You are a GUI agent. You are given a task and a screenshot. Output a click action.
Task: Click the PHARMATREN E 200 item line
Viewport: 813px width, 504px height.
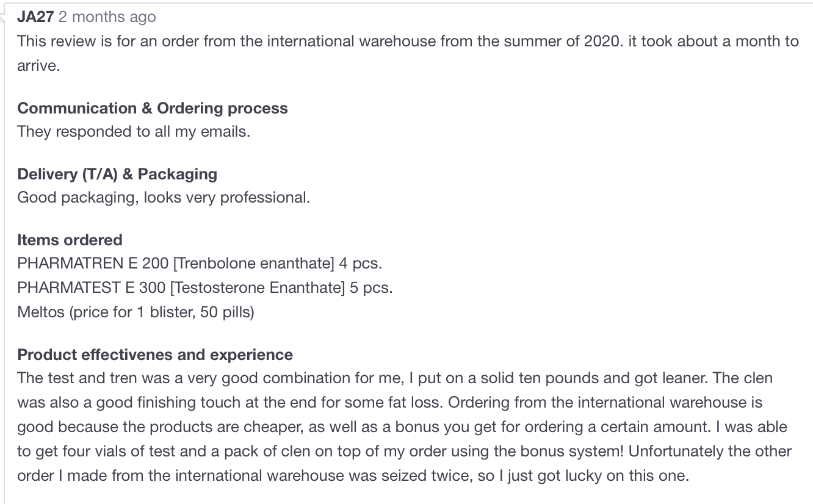click(200, 264)
